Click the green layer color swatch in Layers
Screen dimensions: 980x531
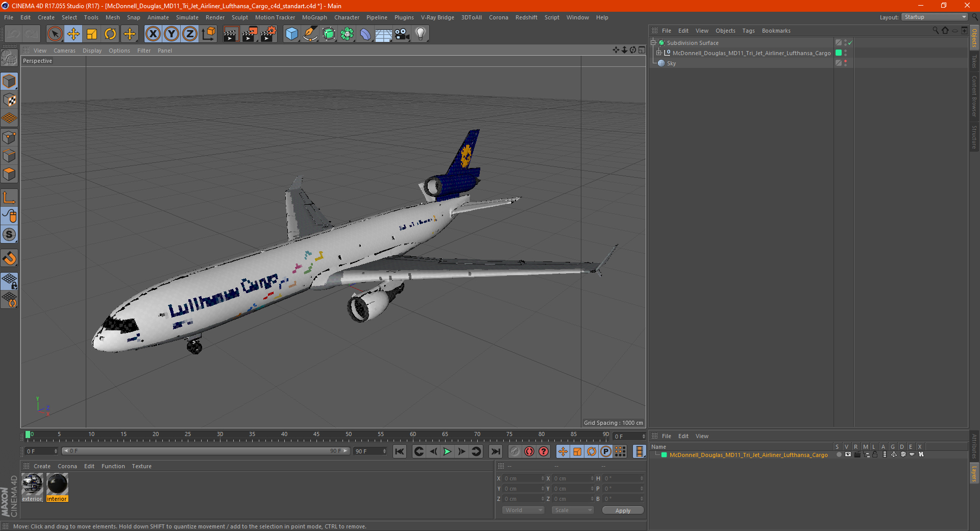click(664, 455)
